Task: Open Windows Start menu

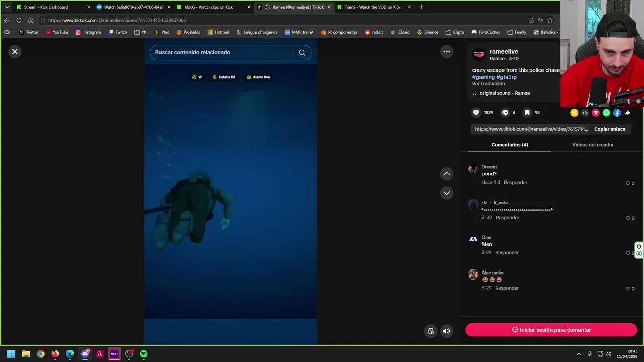Action: (11, 354)
